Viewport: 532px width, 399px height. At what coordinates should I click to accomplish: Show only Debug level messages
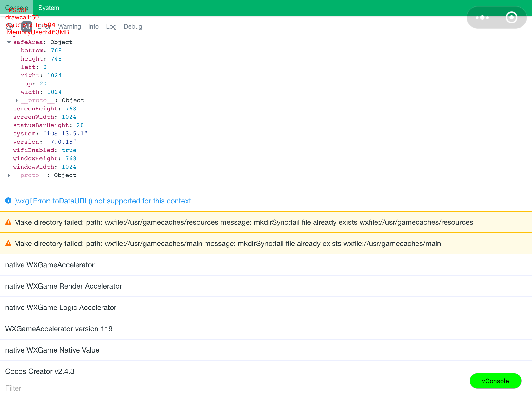point(133,26)
